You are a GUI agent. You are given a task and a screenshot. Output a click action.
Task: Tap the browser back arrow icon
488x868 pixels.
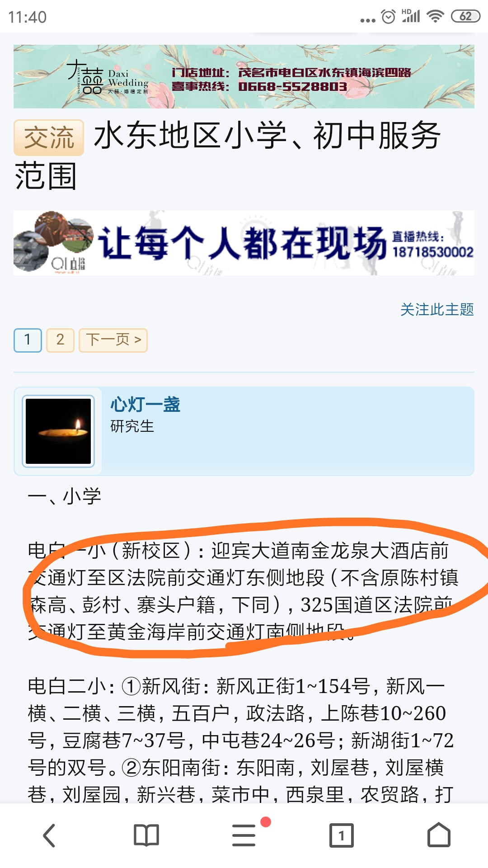pos(49,835)
